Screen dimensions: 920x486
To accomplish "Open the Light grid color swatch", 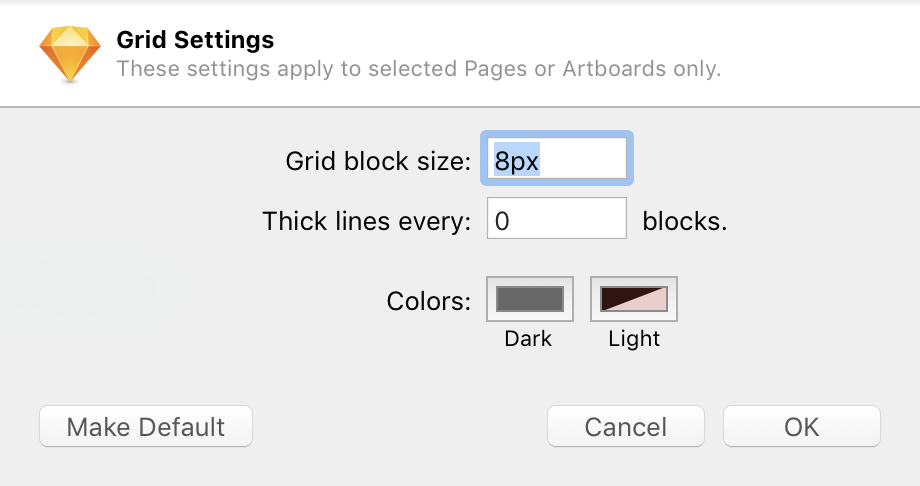I will [x=634, y=299].
